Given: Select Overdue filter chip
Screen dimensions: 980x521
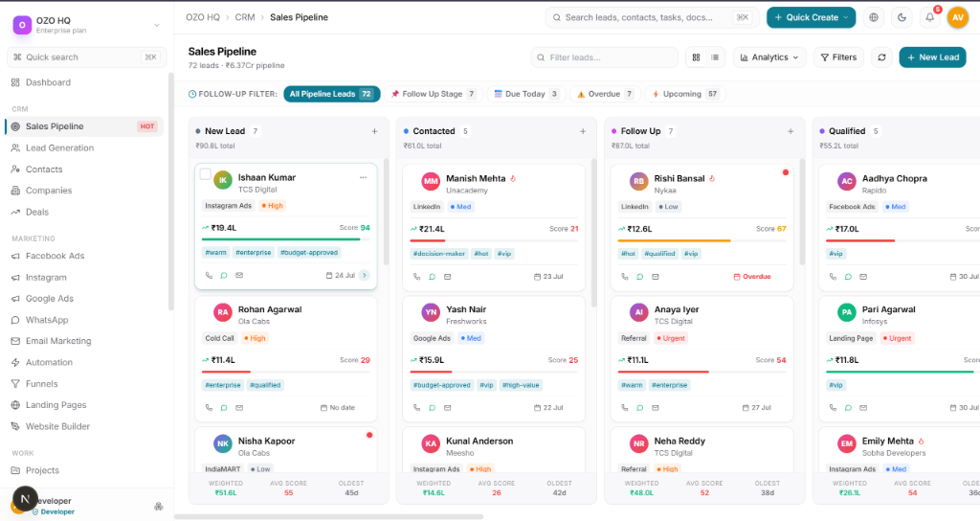Looking at the screenshot, I should pyautogui.click(x=605, y=94).
